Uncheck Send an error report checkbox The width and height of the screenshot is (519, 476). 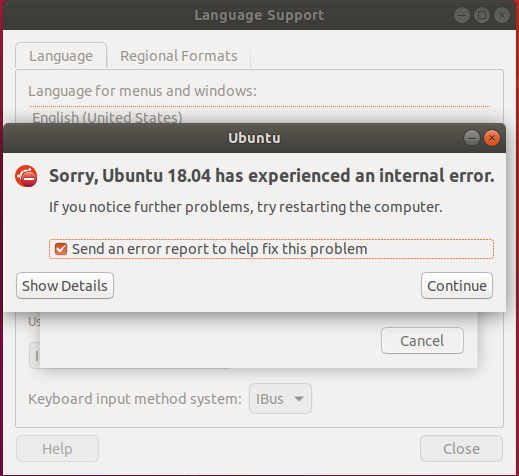coord(61,249)
